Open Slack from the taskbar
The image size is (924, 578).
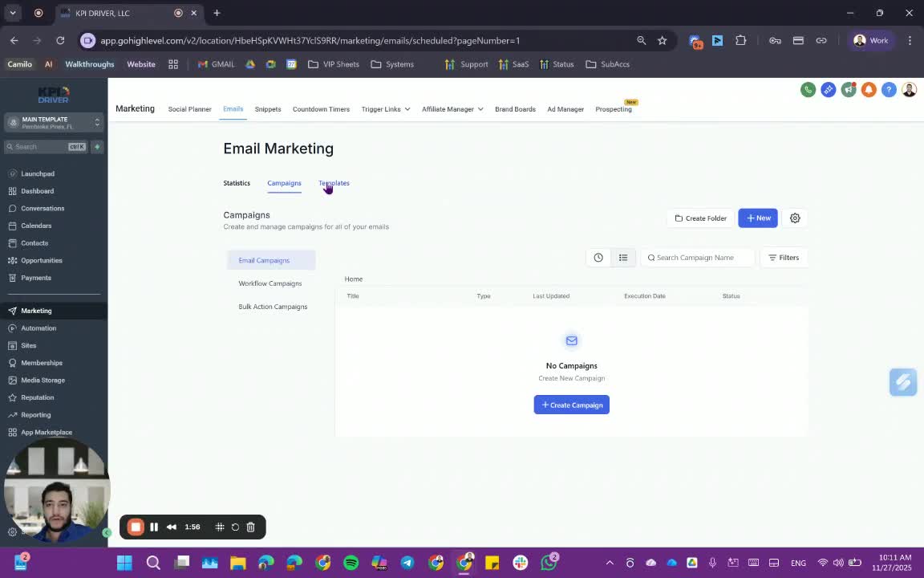521,563
